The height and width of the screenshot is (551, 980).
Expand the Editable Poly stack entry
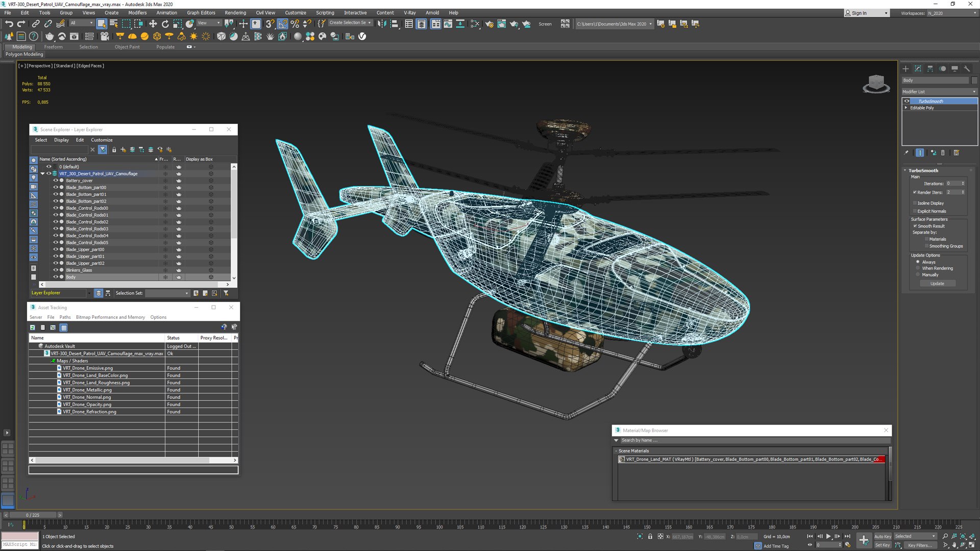coord(906,108)
